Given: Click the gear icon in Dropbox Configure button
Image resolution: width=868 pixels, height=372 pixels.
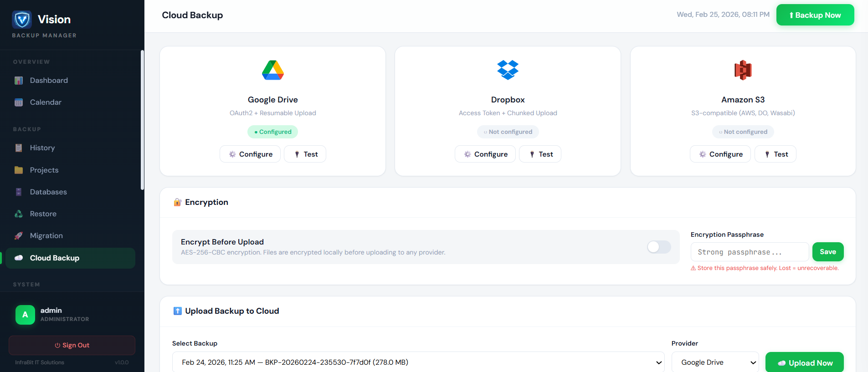Looking at the screenshot, I should (467, 154).
